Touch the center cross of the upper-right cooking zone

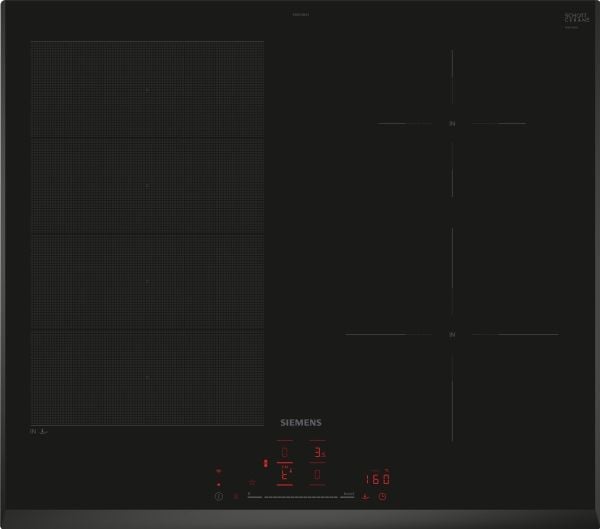tap(452, 124)
